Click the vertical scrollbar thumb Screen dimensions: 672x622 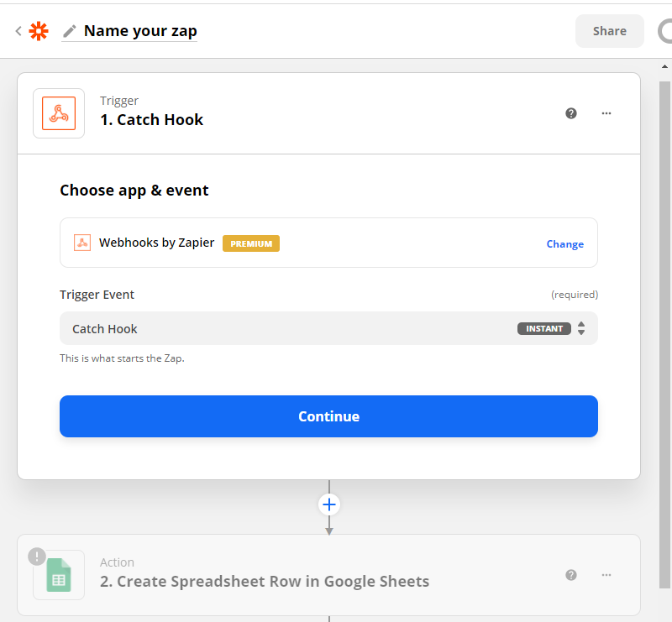(x=664, y=334)
